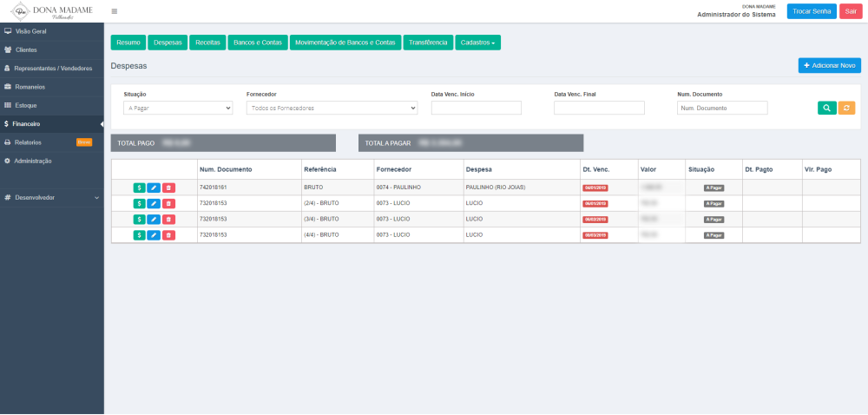Open the Situação dropdown
This screenshot has height=415, width=868.
click(x=178, y=109)
